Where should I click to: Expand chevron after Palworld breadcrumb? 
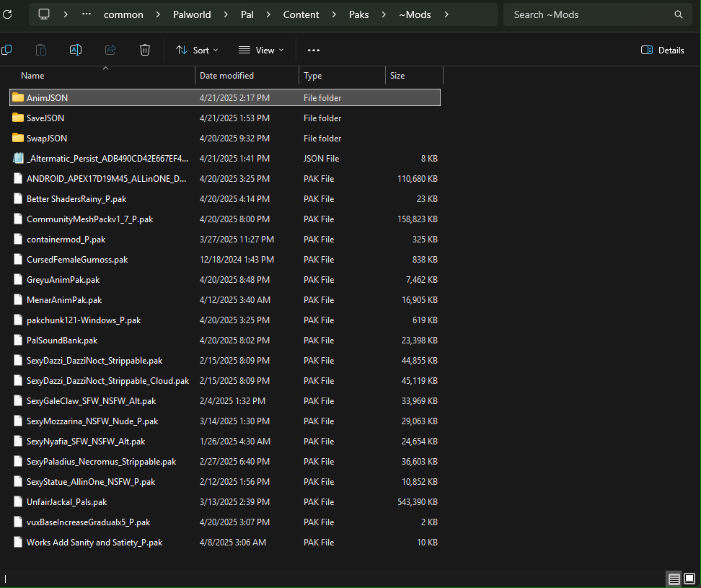[226, 14]
